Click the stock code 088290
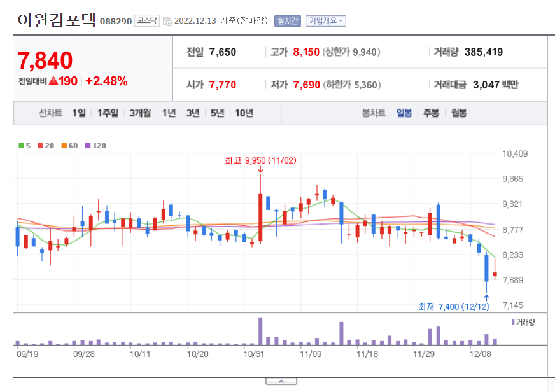 pyautogui.click(x=116, y=21)
